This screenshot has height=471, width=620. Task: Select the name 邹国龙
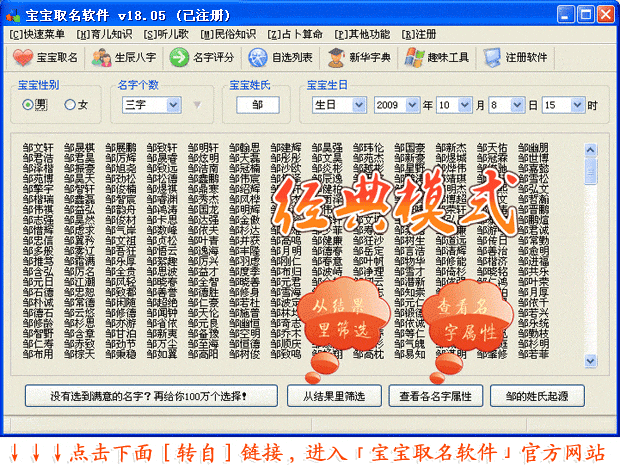pos(203,210)
